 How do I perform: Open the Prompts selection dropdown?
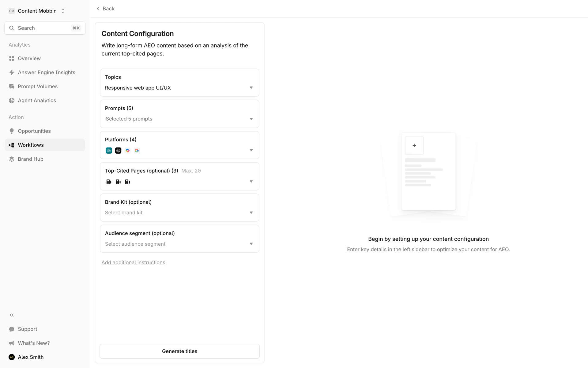pyautogui.click(x=251, y=119)
